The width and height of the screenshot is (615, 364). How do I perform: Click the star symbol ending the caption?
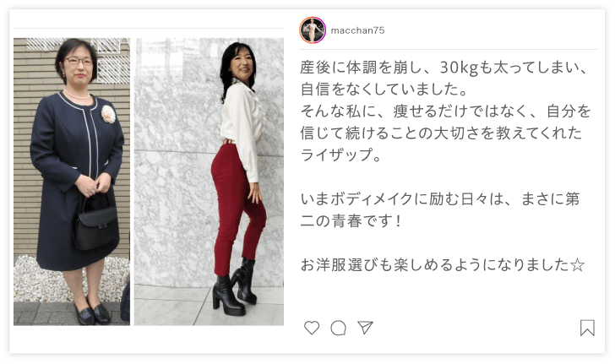click(x=577, y=265)
